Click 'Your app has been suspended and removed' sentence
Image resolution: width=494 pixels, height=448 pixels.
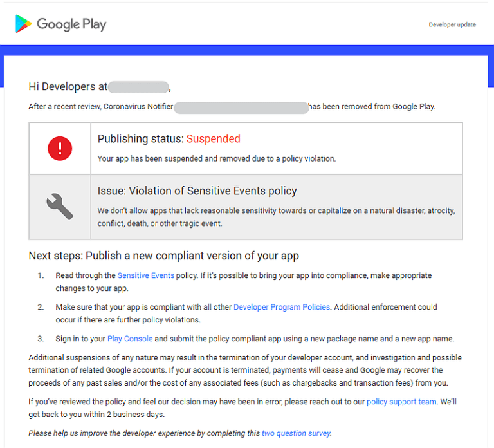coord(216,158)
